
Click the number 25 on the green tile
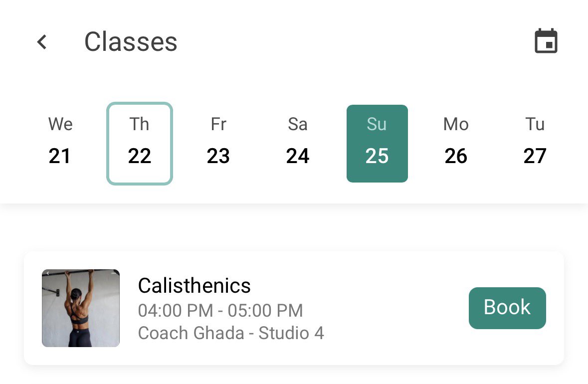tap(377, 156)
